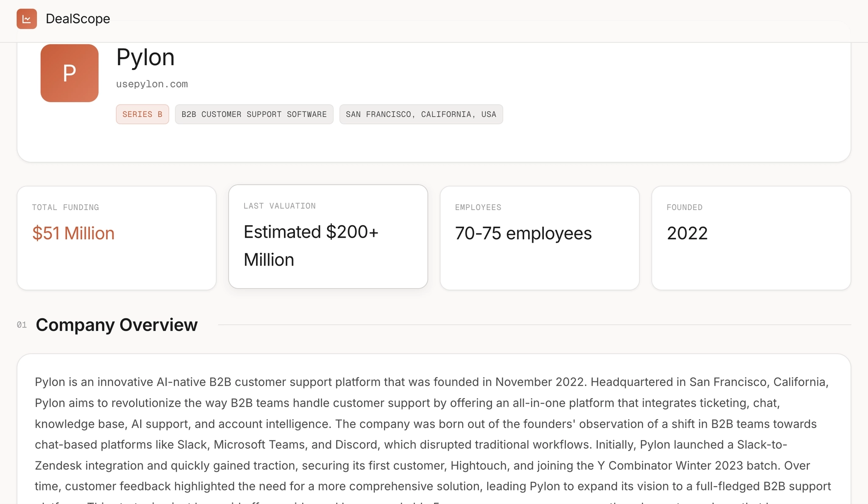Select the Pylon company name heading
The image size is (868, 504).
[x=145, y=57]
